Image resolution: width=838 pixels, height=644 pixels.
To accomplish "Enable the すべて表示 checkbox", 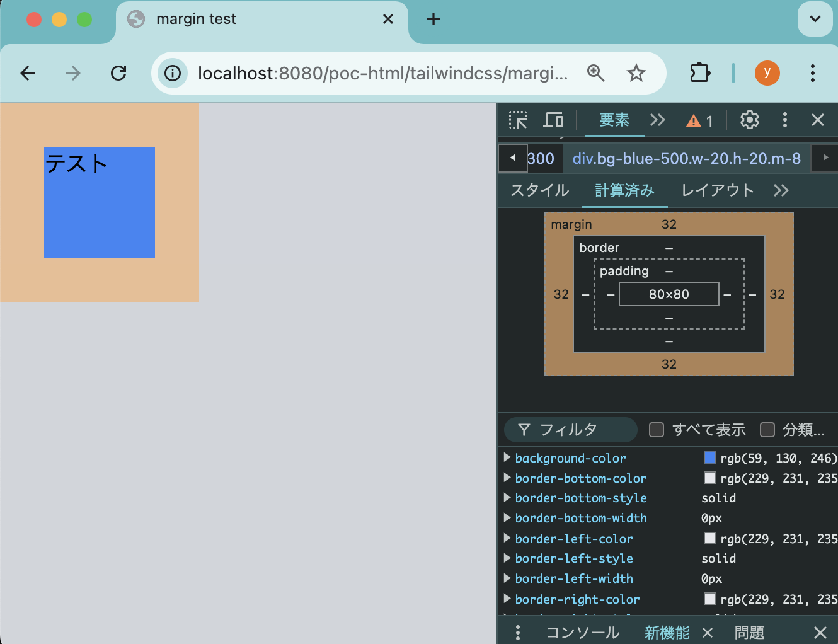I will [x=656, y=429].
